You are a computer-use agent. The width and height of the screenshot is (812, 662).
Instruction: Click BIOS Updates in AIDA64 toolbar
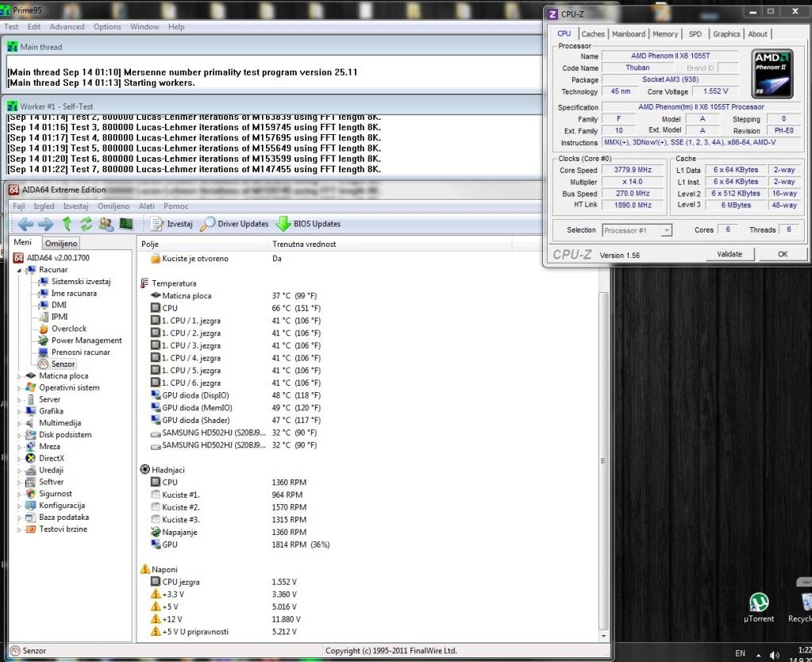[x=308, y=224]
